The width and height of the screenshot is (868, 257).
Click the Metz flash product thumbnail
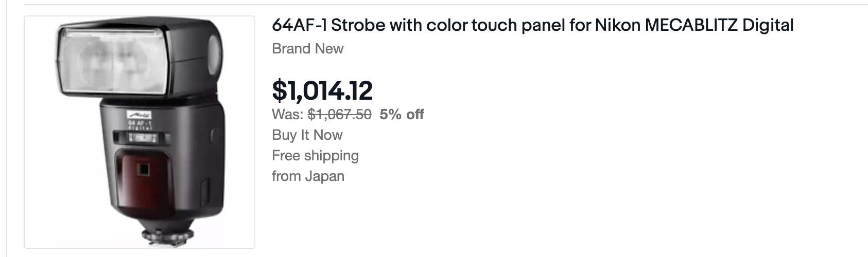point(140,132)
